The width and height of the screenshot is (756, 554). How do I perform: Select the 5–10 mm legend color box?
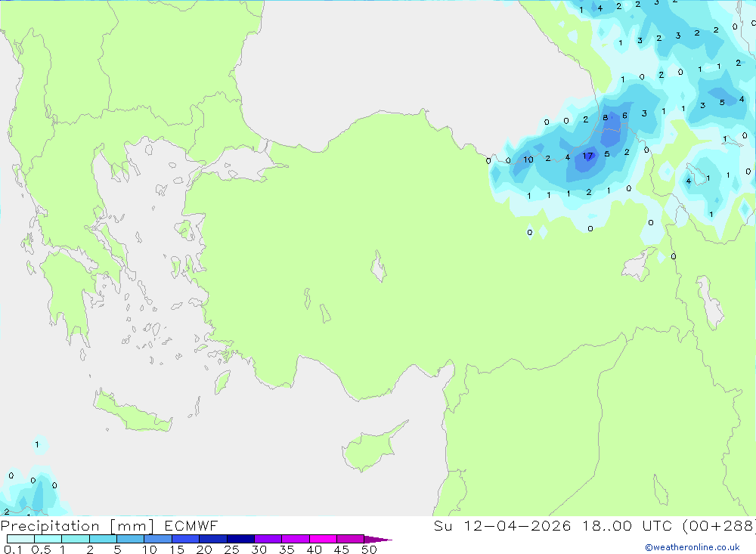131,539
